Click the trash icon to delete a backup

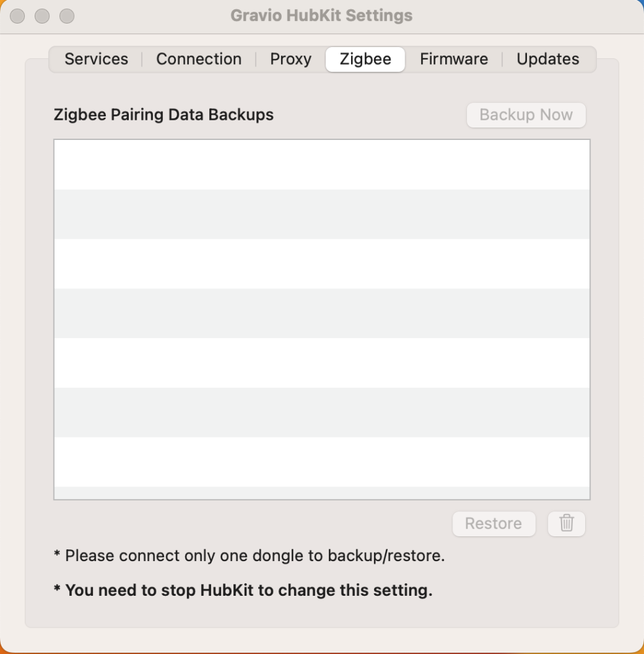point(566,523)
